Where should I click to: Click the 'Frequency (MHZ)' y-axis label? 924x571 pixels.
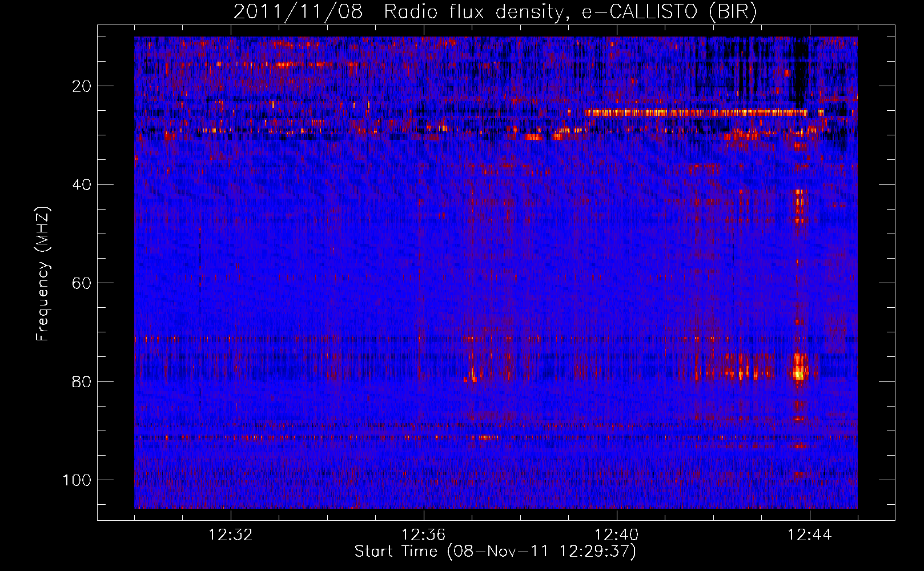click(43, 274)
